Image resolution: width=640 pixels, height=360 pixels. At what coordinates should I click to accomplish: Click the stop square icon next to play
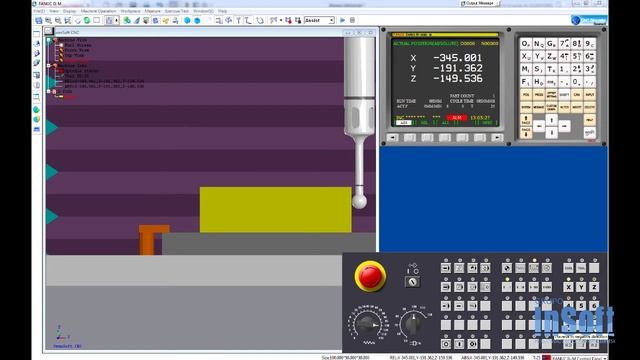[352, 20]
